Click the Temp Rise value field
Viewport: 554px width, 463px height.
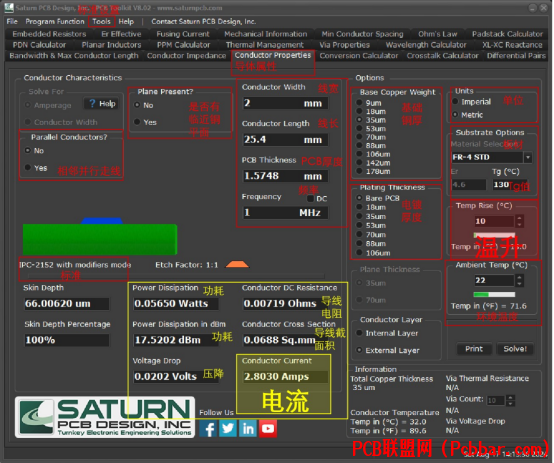tap(494, 221)
